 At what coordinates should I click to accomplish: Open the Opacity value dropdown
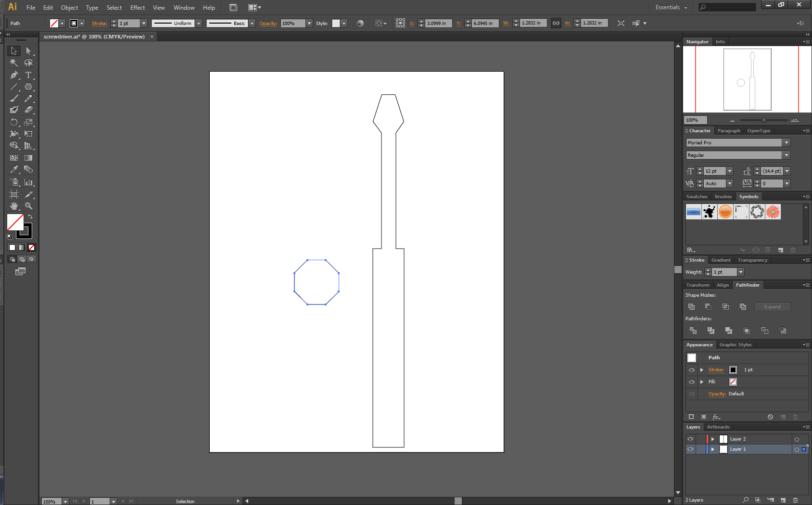point(309,23)
